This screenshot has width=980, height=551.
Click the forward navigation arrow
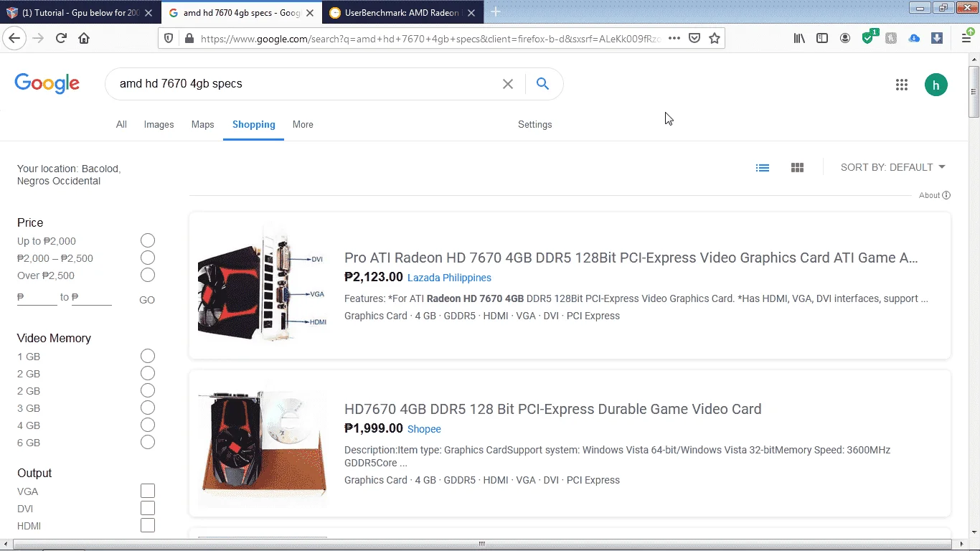[38, 39]
